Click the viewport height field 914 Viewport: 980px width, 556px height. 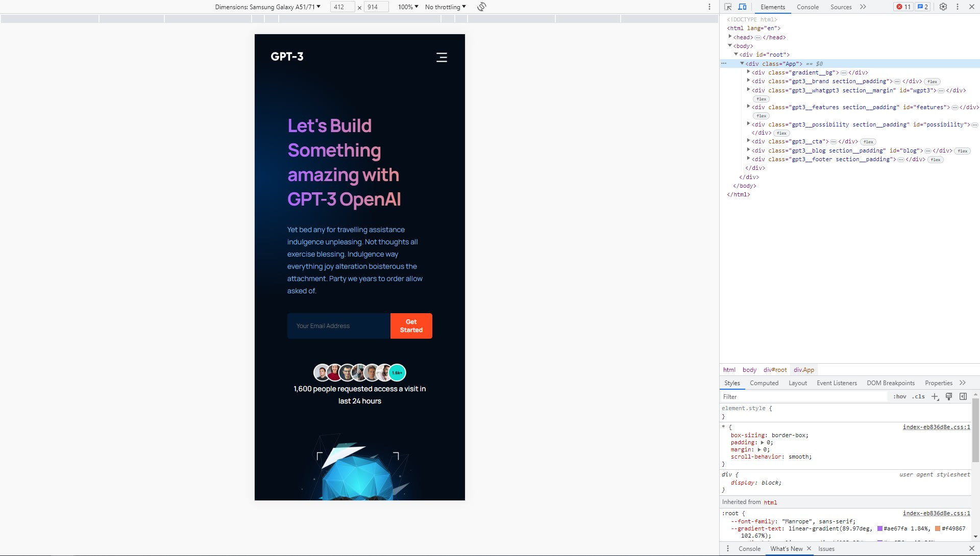pos(376,7)
